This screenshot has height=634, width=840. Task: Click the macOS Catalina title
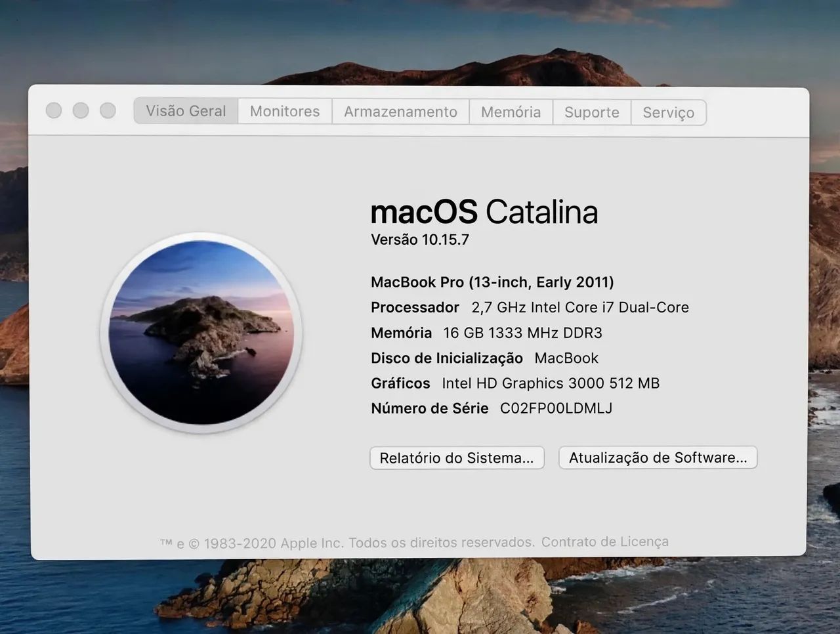(484, 212)
